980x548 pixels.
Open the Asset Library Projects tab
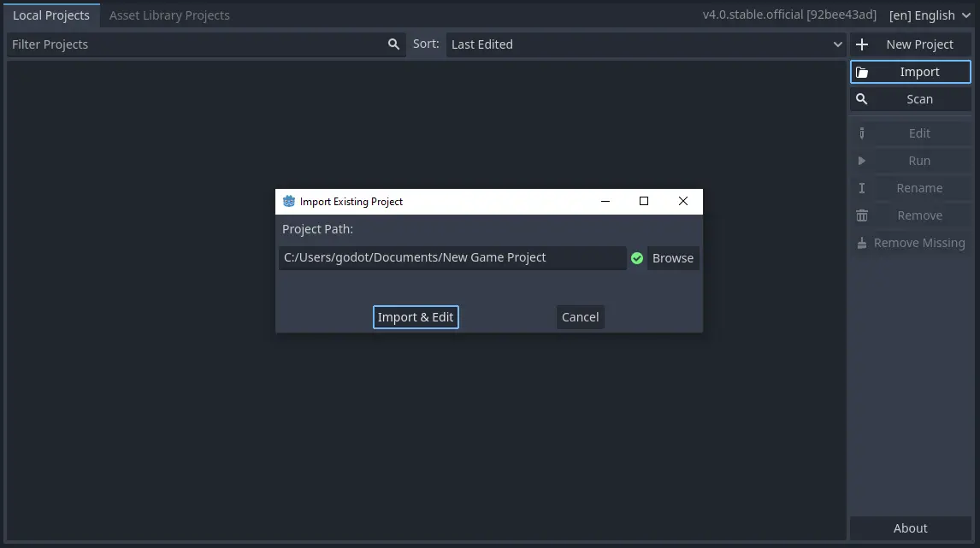[x=169, y=15]
